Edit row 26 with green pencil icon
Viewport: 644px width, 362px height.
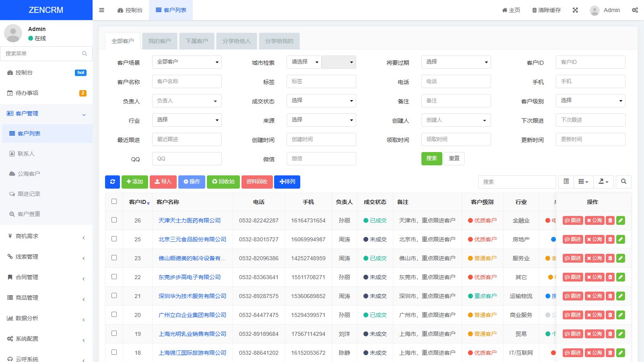[x=621, y=220]
